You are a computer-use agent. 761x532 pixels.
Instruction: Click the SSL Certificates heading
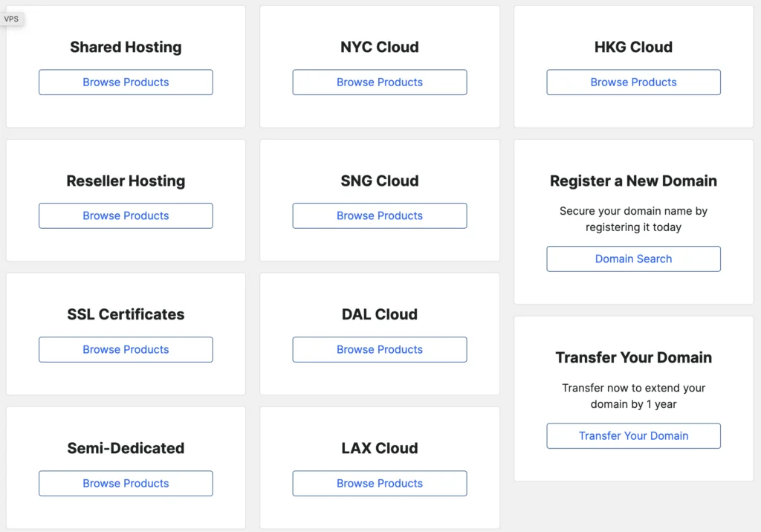[x=126, y=314]
